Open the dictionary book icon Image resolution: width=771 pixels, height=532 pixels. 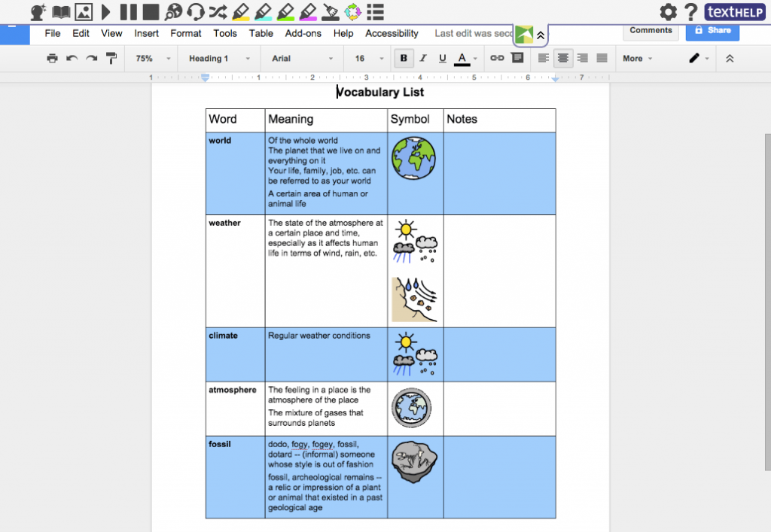(x=61, y=12)
